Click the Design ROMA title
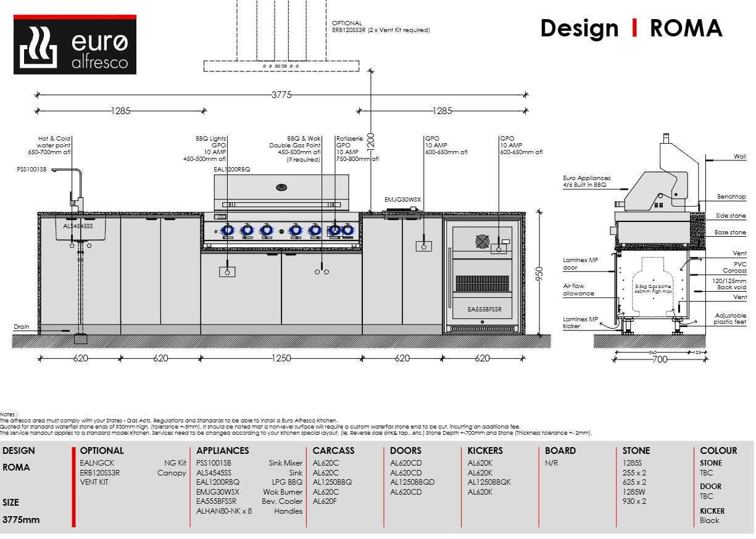Viewport: 756px width, 539px height. point(631,28)
